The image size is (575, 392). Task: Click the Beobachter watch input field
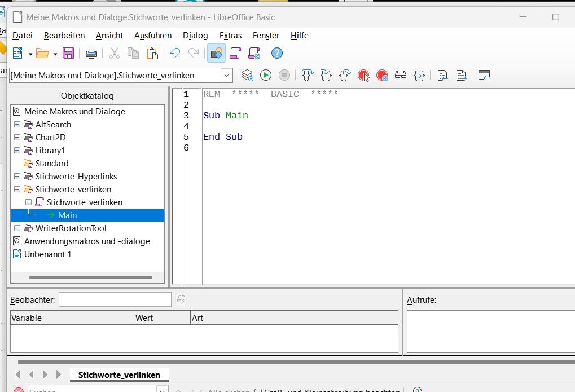point(115,299)
